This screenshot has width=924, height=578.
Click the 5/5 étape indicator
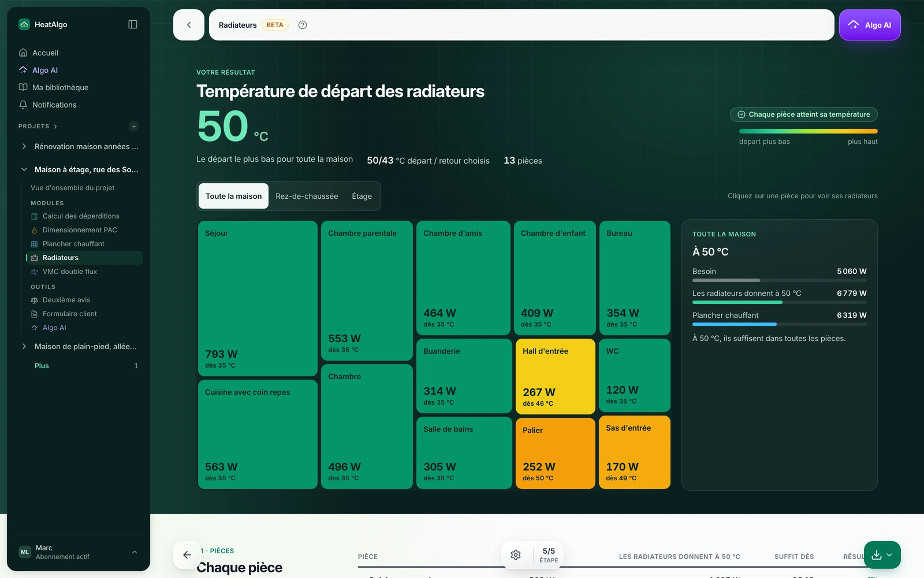[549, 555]
